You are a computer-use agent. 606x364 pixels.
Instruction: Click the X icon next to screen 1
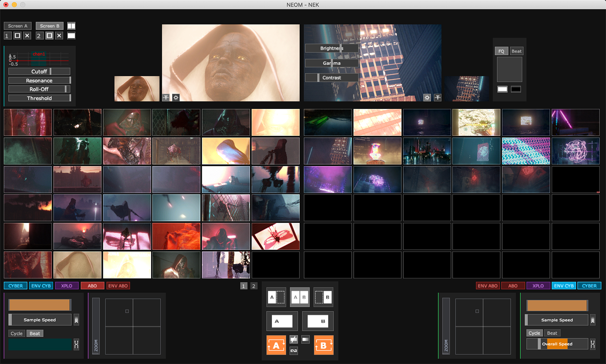[27, 36]
